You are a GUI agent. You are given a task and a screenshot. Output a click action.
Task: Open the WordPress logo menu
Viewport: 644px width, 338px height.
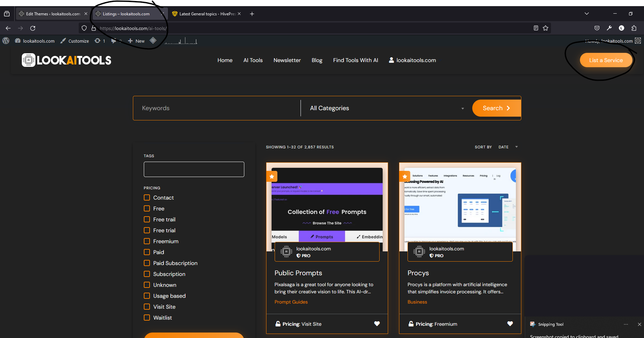click(6, 41)
